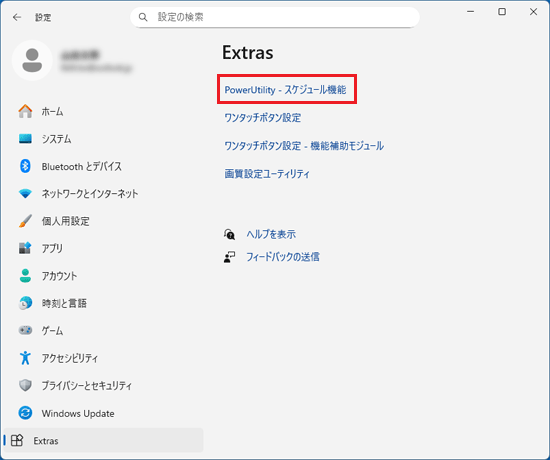Click the paintbrush personalization icon

coord(25,221)
